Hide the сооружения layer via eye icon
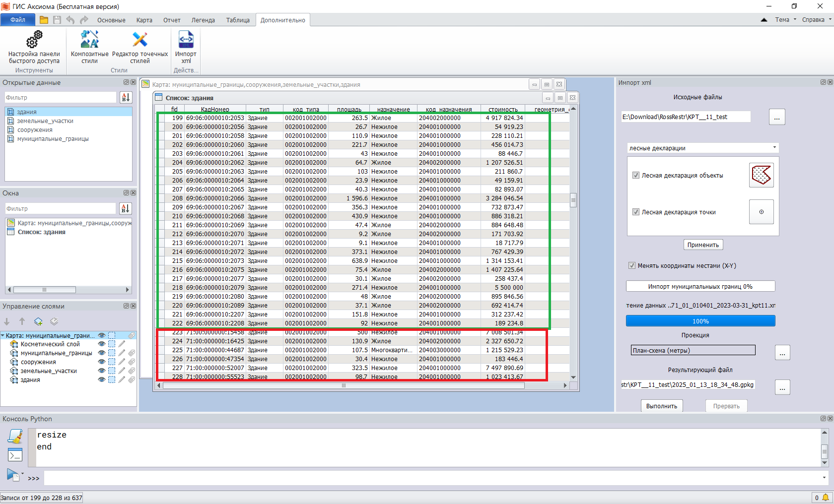834x504 pixels. pos(102,362)
